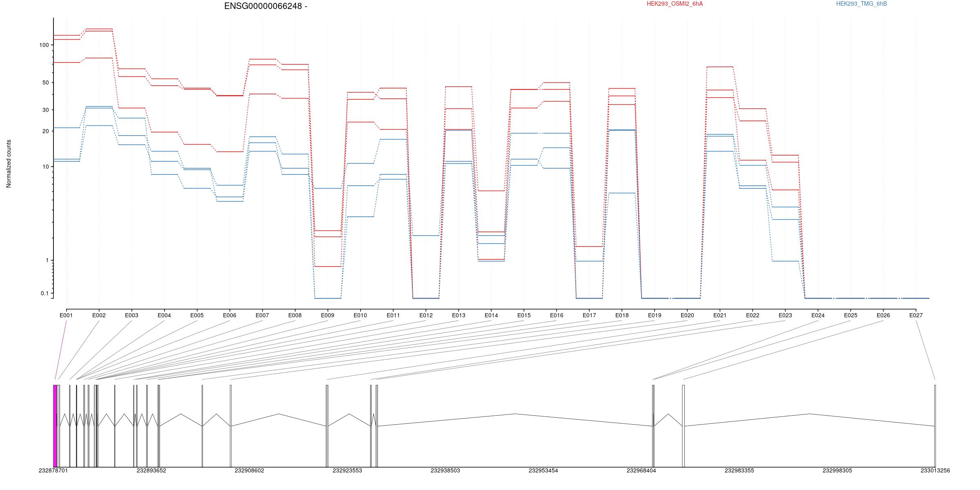Image resolution: width=980 pixels, height=490 pixels.
Task: Click y-axis tick value 100
Action: click(44, 45)
